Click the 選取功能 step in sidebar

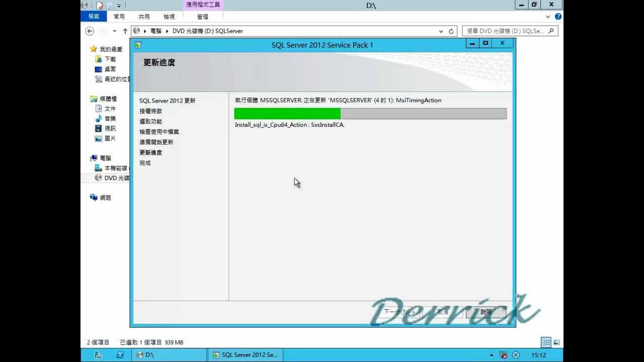tap(151, 122)
